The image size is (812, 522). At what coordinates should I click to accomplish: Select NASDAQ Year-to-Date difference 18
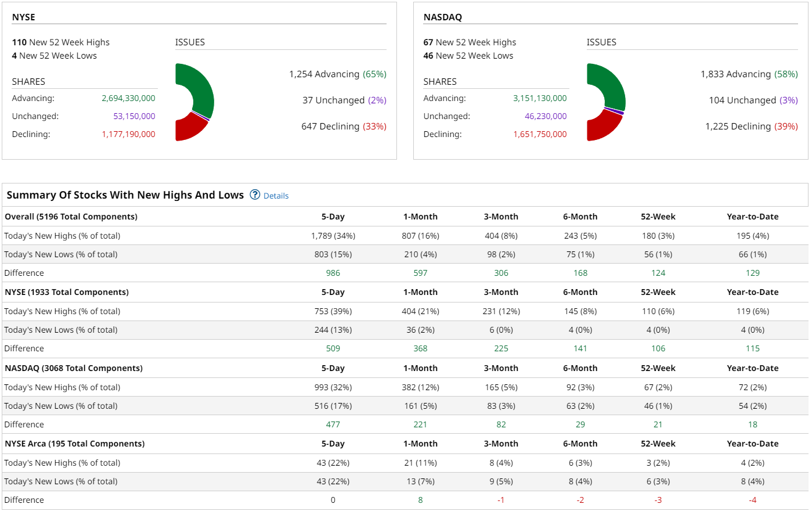coord(753,424)
